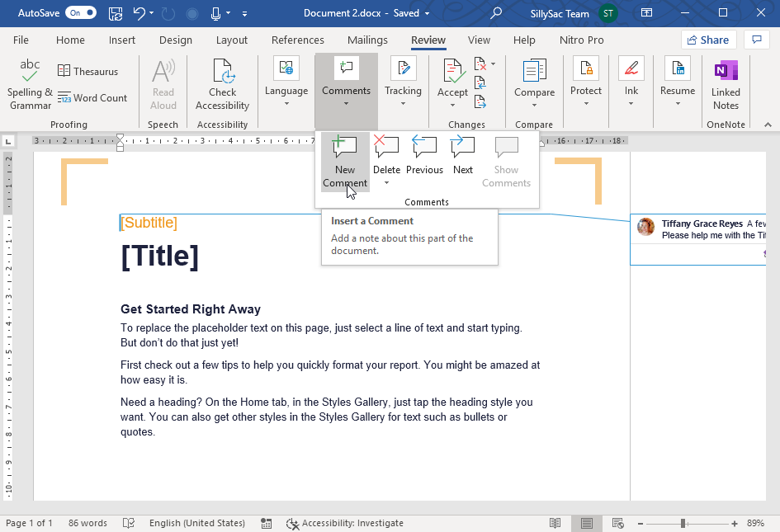
Task: Click the New Comment icon
Action: coord(344,148)
